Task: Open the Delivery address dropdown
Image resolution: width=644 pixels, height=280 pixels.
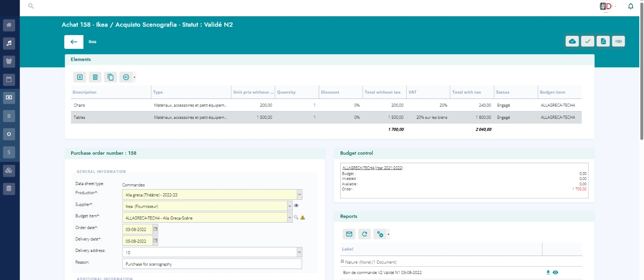Action: coord(300,252)
